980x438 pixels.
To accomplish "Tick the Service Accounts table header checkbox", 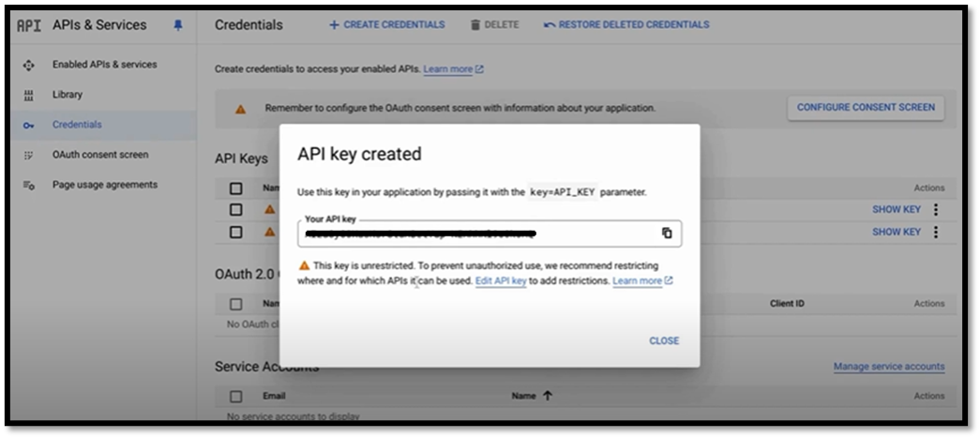I will 235,396.
